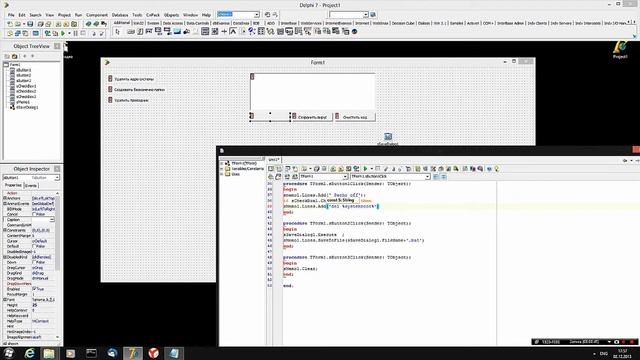Screen dimensions: 640x360
Task: Toggle the Down property checkbox in Object Inspector
Action: point(34,262)
